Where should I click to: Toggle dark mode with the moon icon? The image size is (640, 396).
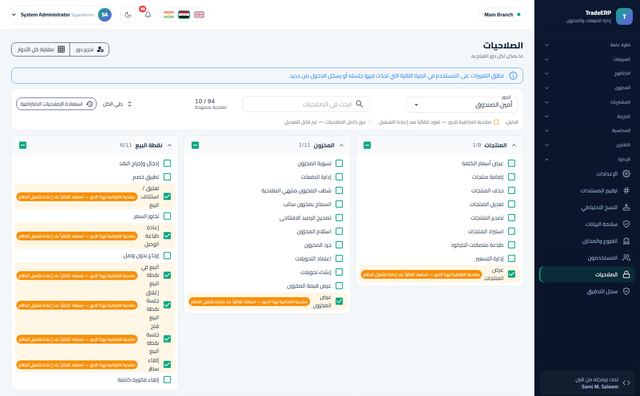128,15
